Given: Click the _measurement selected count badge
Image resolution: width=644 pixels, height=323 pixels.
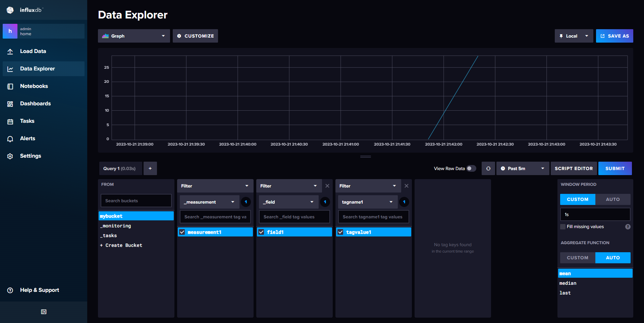Looking at the screenshot, I should tap(246, 202).
